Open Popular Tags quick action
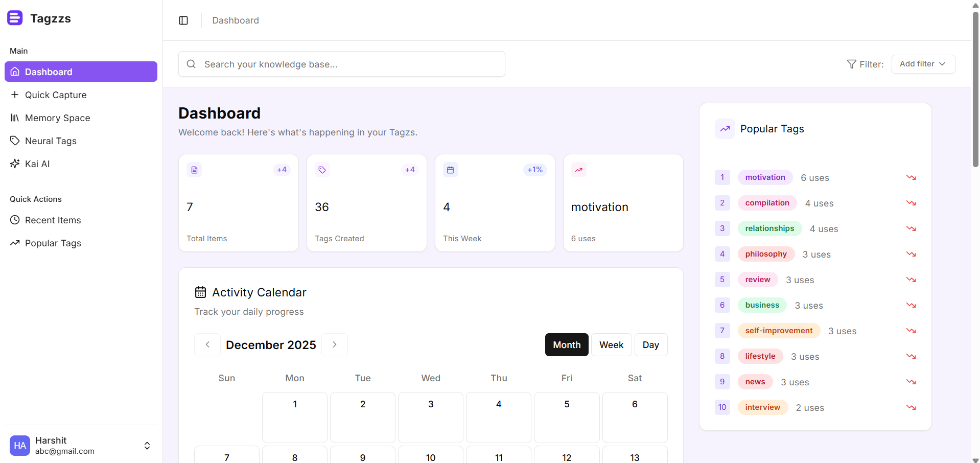Screen dimensions: 980x463 point(81,243)
